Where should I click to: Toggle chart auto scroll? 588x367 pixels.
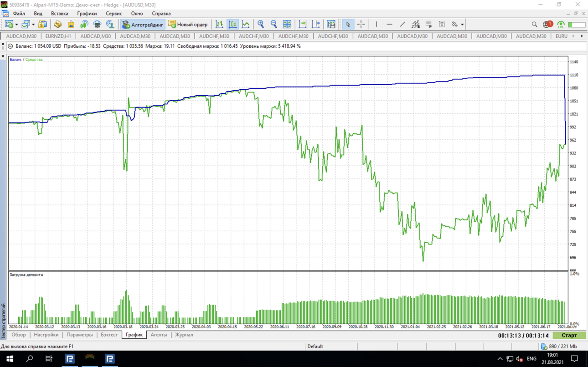tap(303, 24)
